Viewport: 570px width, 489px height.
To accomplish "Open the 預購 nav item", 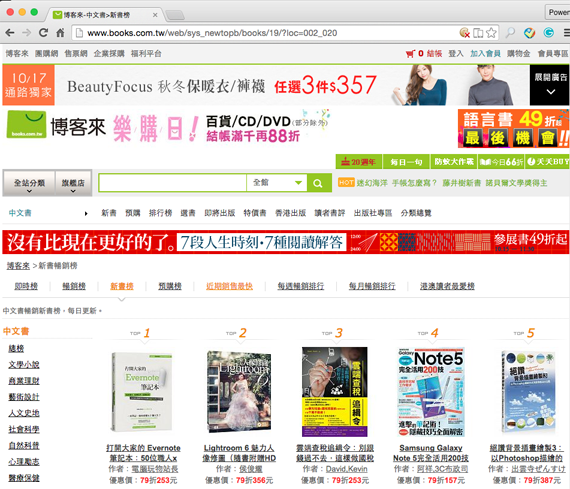I will coord(133,213).
